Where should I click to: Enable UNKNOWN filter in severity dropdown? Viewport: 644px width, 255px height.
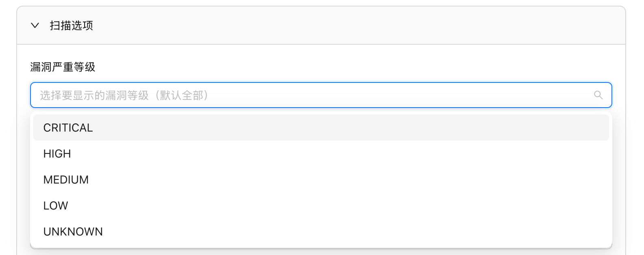point(321,231)
